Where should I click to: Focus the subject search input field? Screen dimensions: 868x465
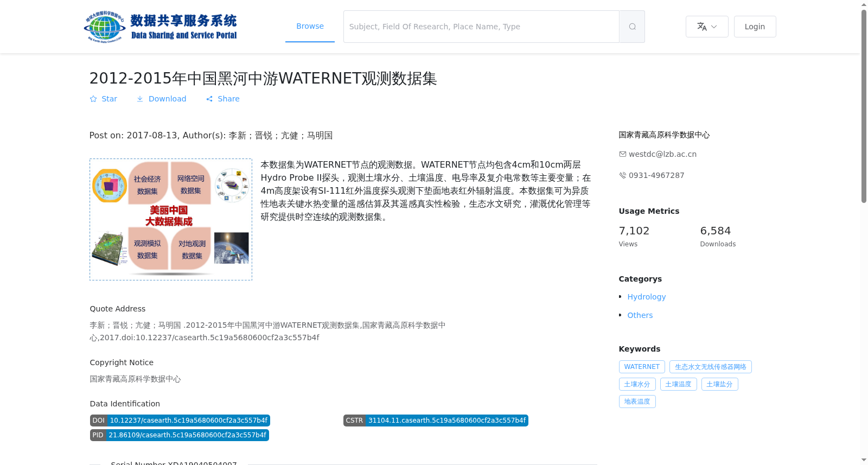pos(481,27)
